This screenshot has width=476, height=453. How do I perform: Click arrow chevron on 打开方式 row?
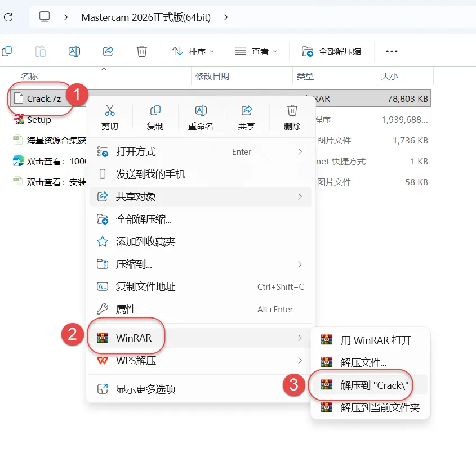300,151
